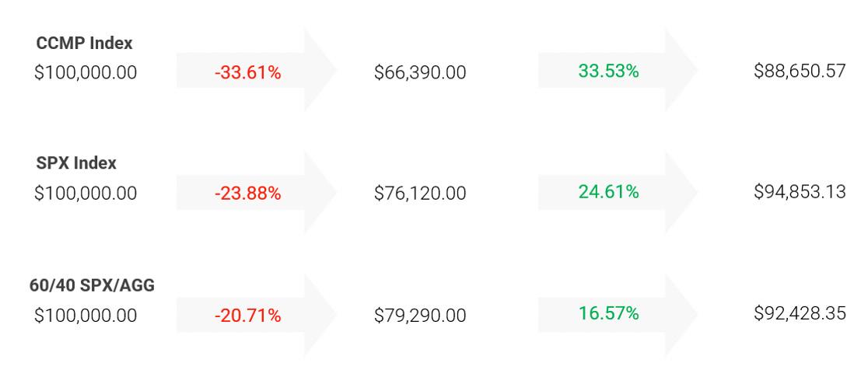Click the red -33.61% percentage text
This screenshot has height=370, width=868.
click(x=248, y=72)
